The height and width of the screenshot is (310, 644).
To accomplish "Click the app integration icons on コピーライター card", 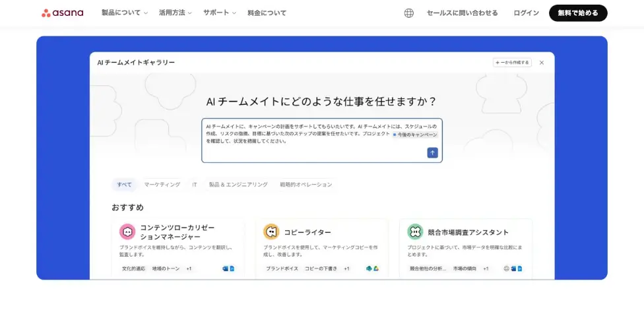I will (372, 268).
